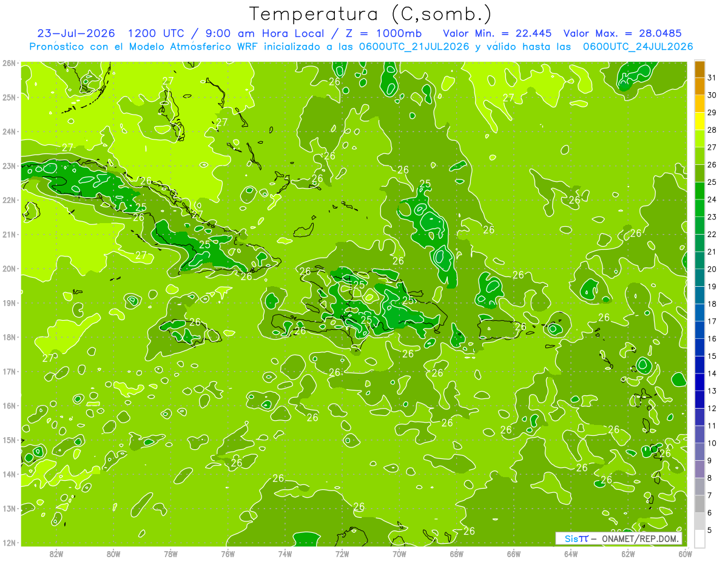Click latitude axis label 19N
728x562 pixels.
(9, 303)
